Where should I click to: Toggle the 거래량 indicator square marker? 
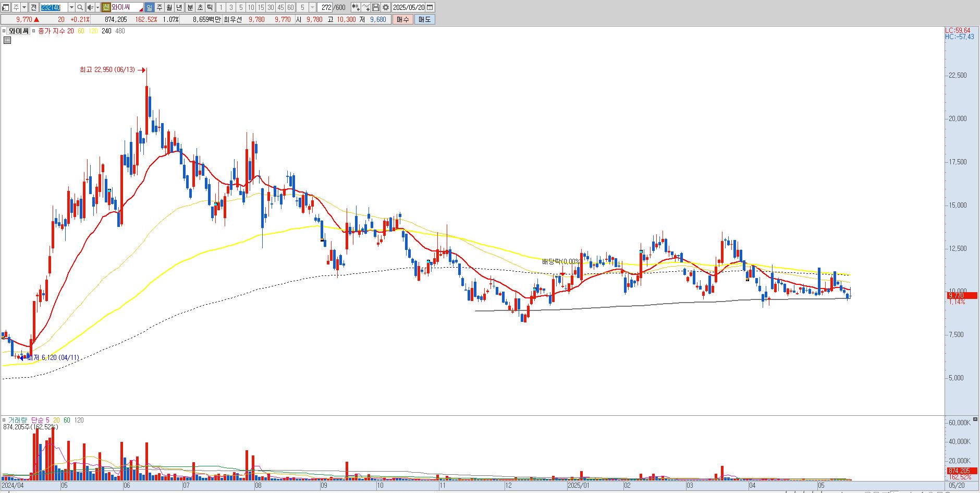pos(4,420)
